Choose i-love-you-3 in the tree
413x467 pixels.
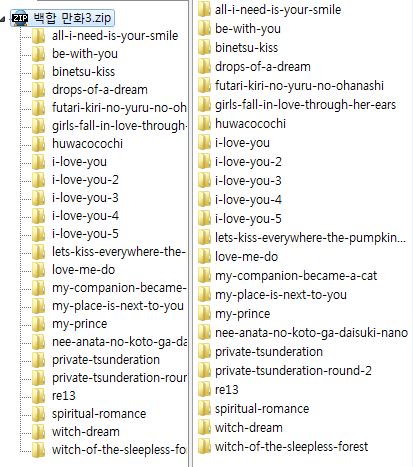click(x=85, y=198)
